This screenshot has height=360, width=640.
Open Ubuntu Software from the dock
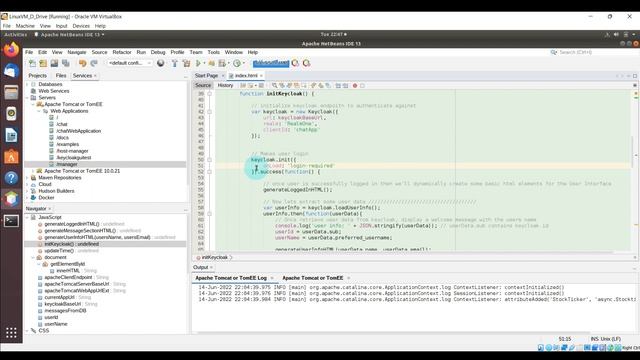(11, 156)
